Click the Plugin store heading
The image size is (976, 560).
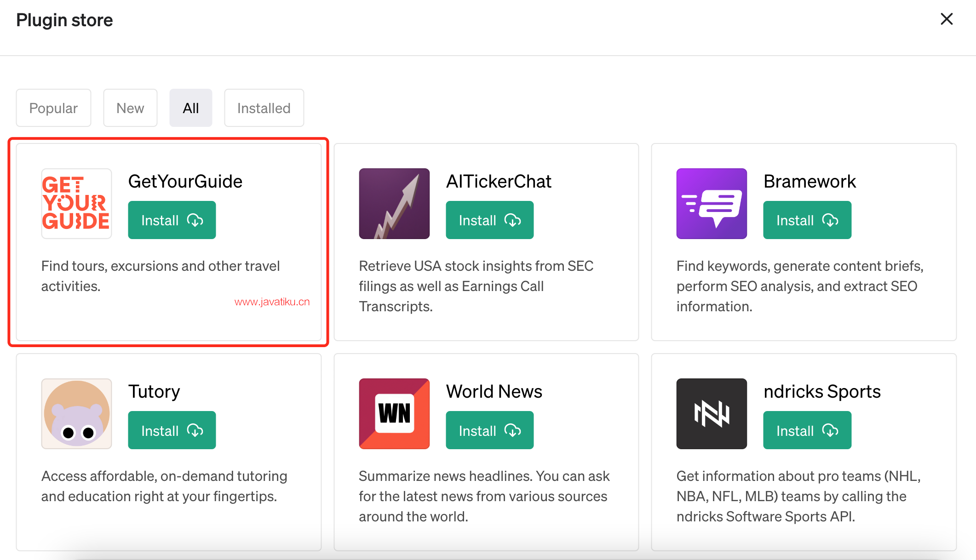pos(64,20)
